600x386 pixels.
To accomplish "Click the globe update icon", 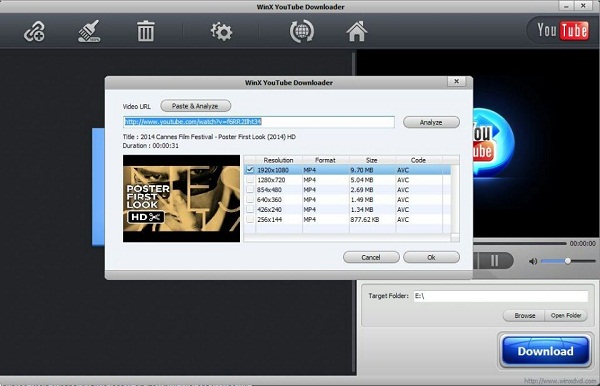I will [x=302, y=31].
